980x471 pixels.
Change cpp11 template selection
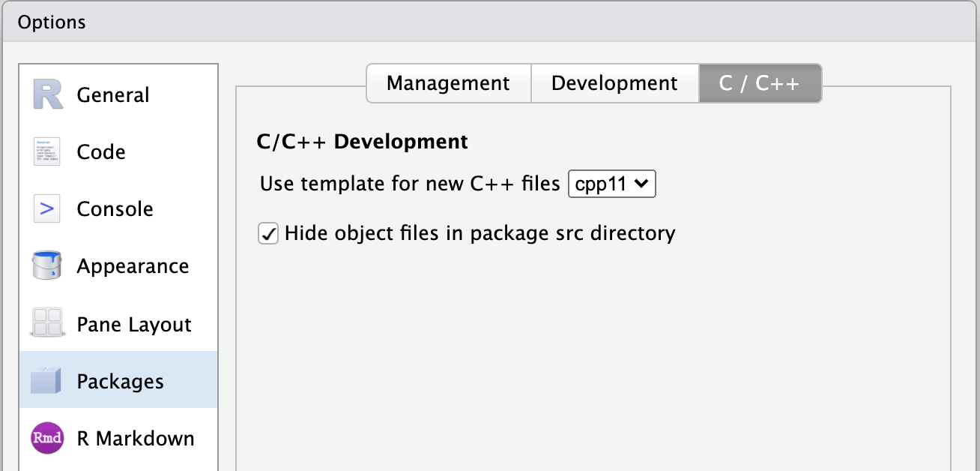click(x=611, y=184)
